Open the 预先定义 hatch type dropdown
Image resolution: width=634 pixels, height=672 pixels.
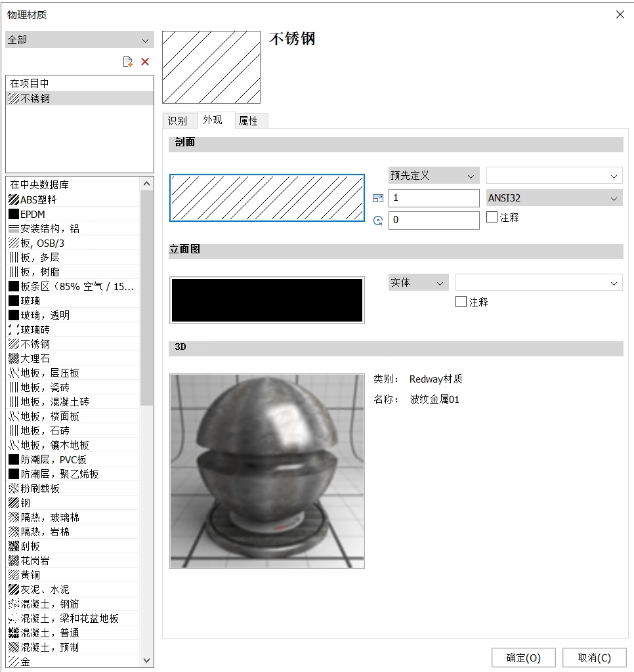tap(434, 176)
